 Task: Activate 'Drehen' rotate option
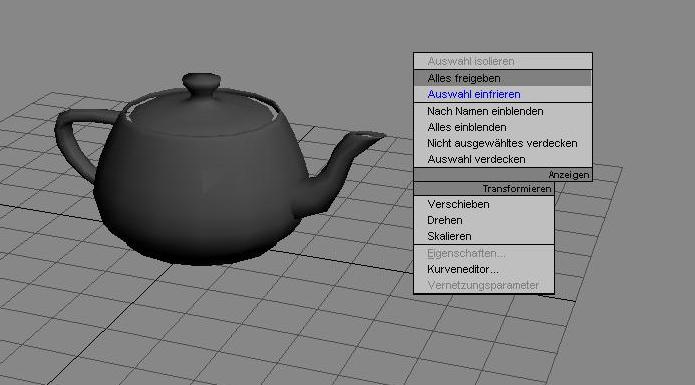[484, 220]
